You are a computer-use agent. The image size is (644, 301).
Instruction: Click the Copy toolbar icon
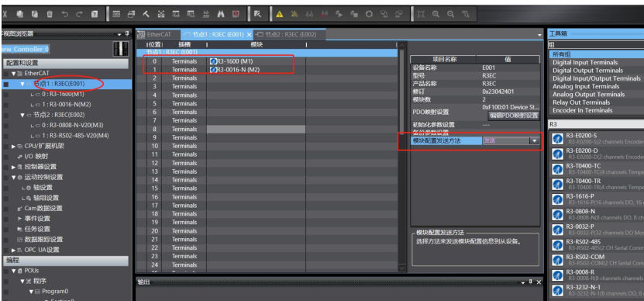(19, 14)
